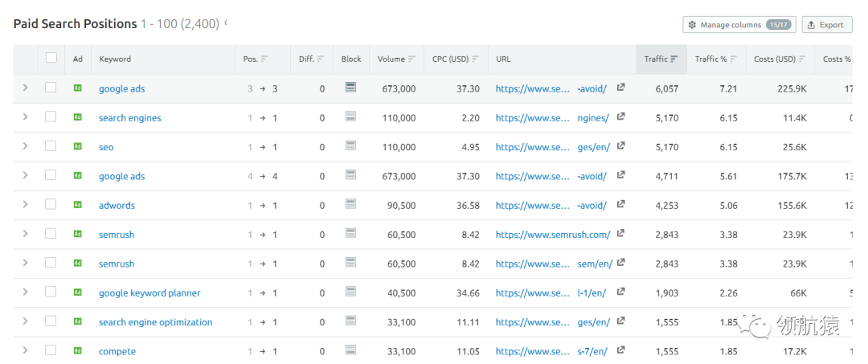Open the search engines keyword link
Image resolution: width=868 pixels, height=364 pixels.
[x=129, y=118]
